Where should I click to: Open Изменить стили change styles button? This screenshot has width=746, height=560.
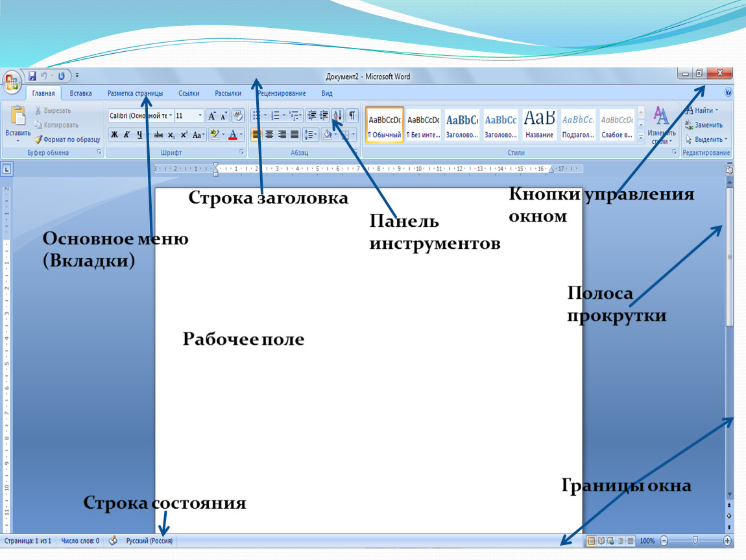[x=661, y=126]
